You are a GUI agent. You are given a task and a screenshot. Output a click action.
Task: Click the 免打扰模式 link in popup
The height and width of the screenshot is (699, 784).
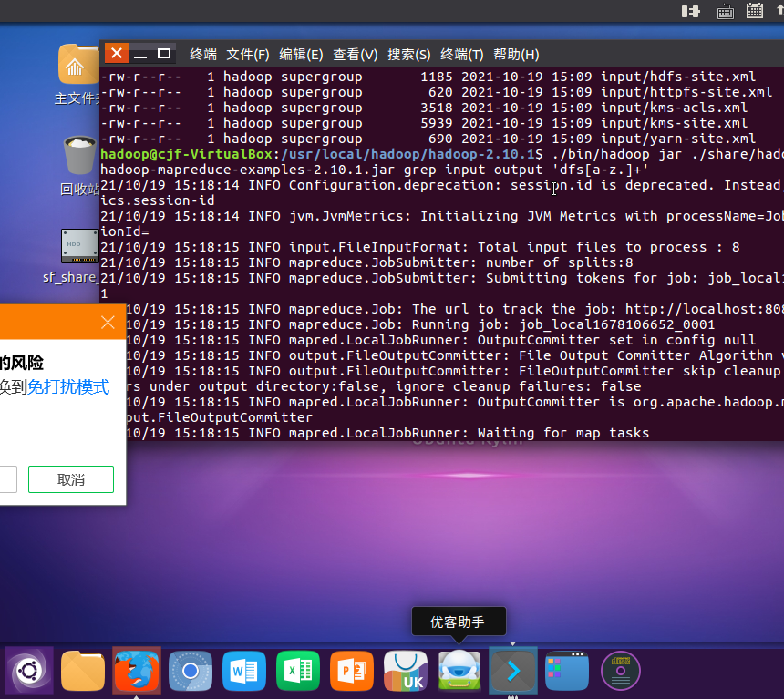pyautogui.click(x=68, y=386)
